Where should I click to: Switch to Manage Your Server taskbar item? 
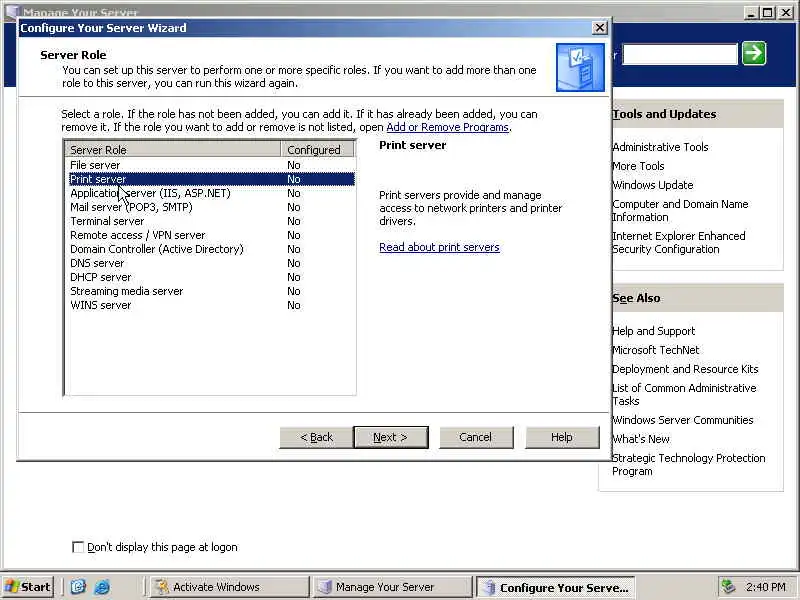click(x=392, y=587)
